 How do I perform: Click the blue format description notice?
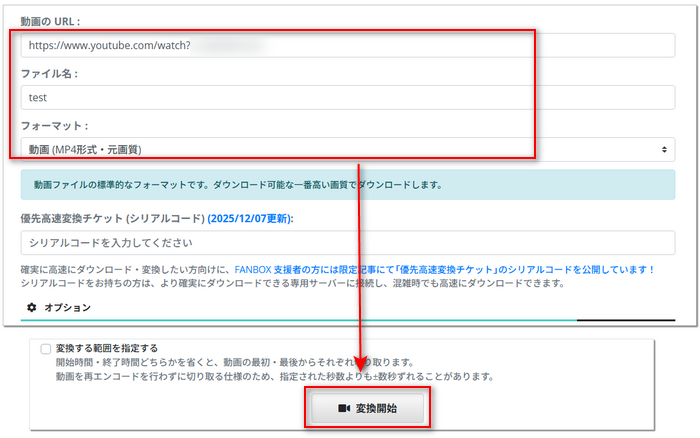tap(348, 184)
